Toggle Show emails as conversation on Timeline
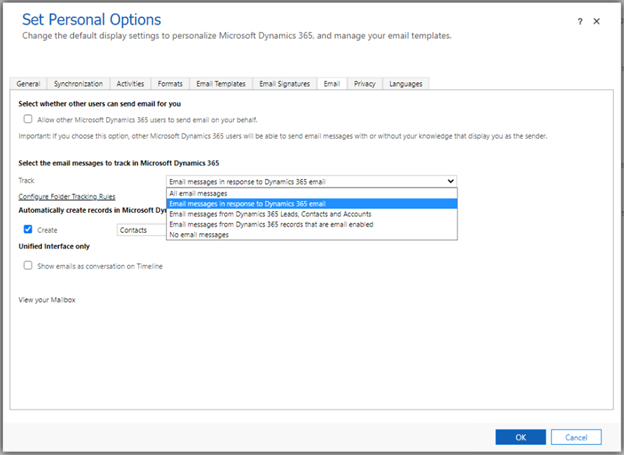 point(28,265)
